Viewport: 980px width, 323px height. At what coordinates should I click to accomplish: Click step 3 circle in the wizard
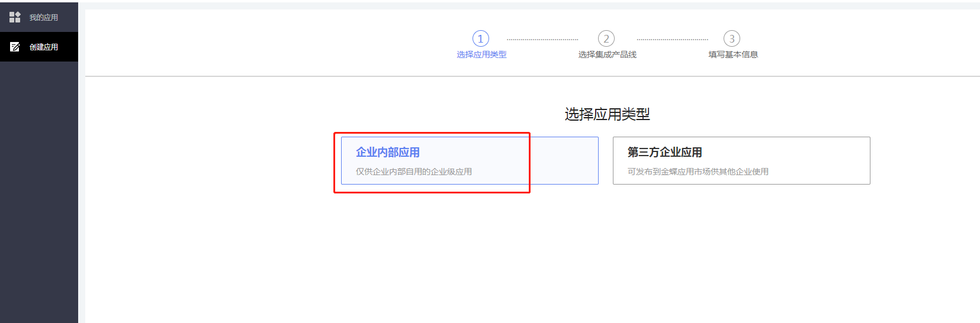click(x=732, y=38)
